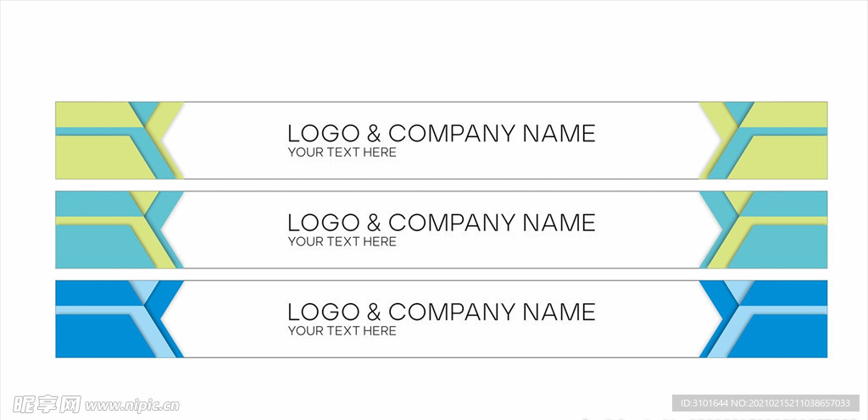868x420 pixels.
Task: Select the light blue stripe on bottom banner's left
Action: pos(95,310)
